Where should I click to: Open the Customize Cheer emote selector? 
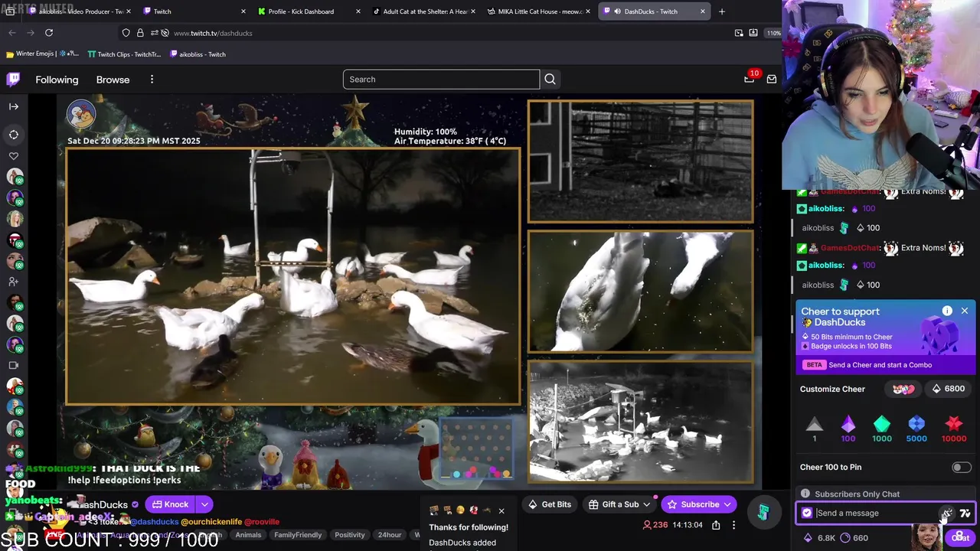point(903,389)
